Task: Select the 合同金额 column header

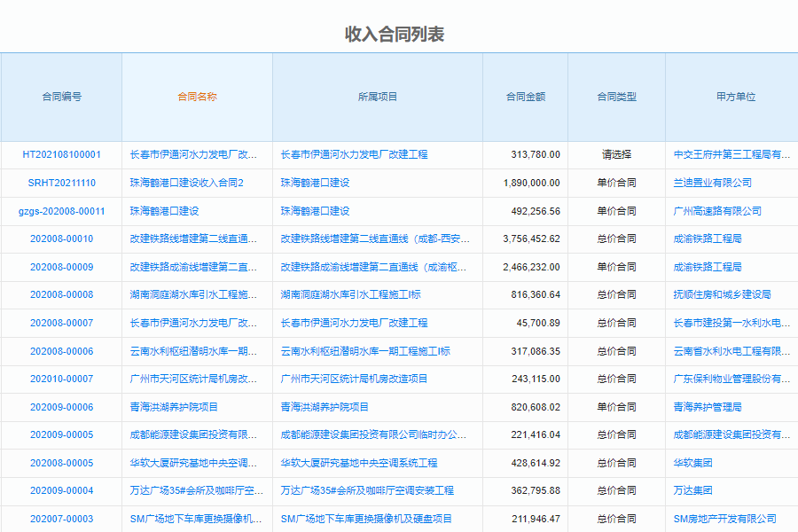Action: coord(525,97)
